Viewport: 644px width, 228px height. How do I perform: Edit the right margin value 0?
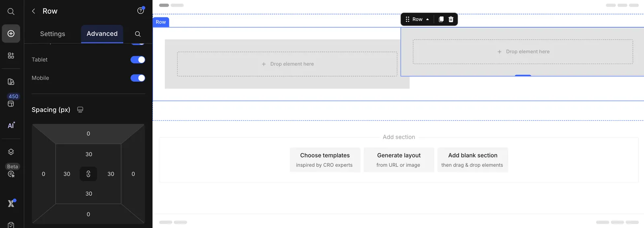pos(133,174)
